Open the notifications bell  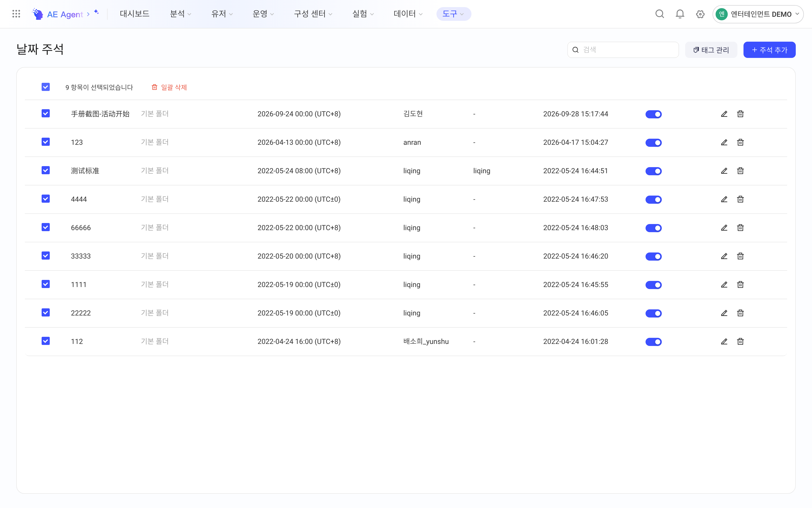click(680, 14)
